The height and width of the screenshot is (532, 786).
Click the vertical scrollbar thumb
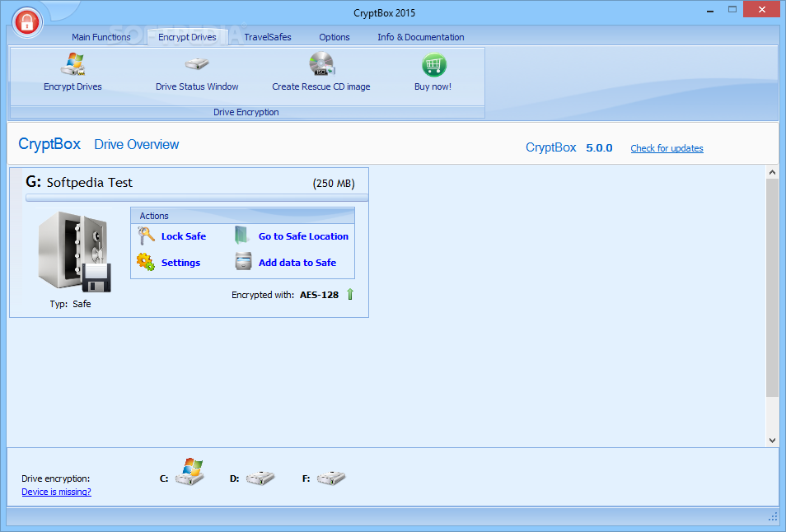pos(772,288)
